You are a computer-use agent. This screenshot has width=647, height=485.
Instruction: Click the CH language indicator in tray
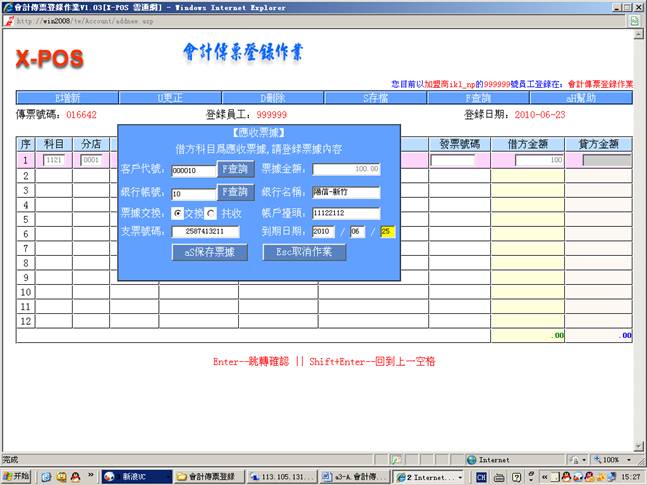(482, 477)
